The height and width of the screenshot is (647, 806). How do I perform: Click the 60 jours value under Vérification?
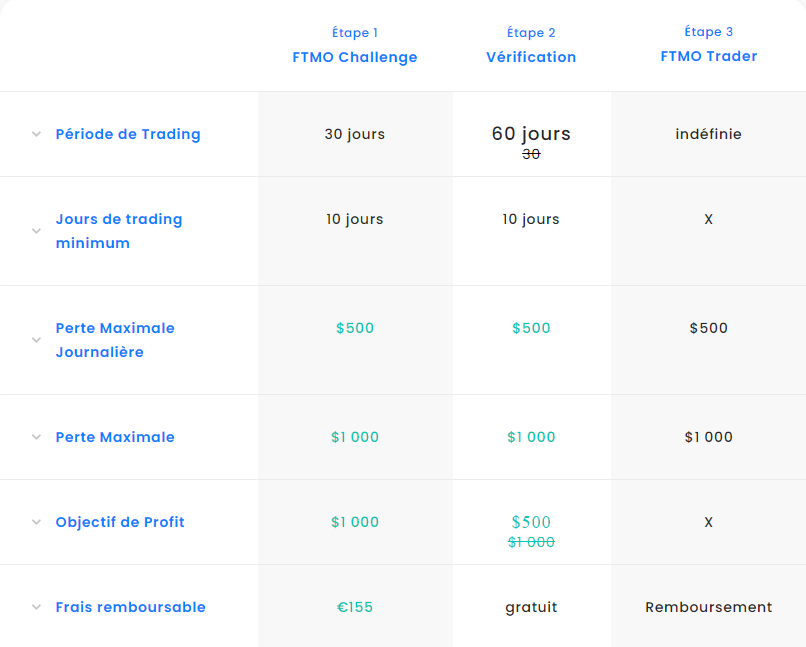click(531, 134)
